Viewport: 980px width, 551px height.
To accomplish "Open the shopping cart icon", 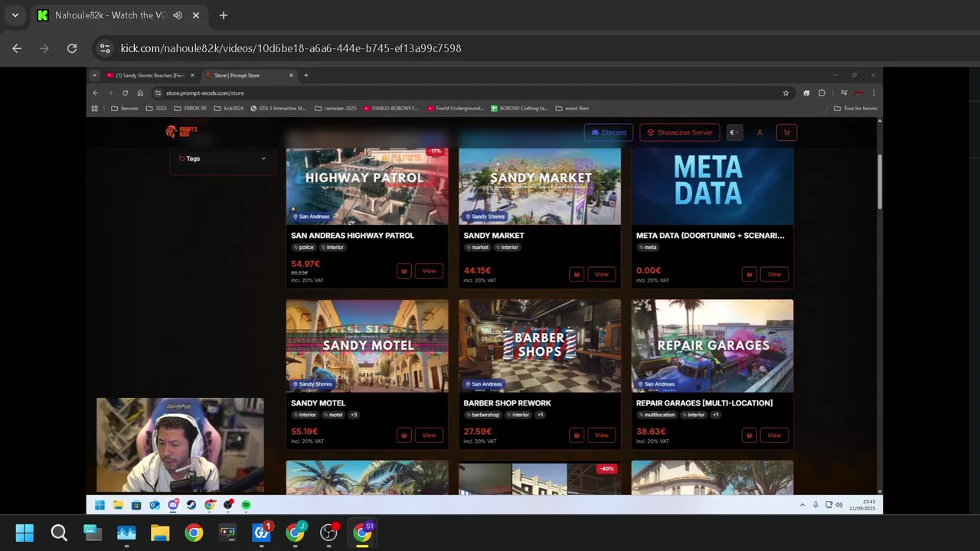I will click(786, 132).
